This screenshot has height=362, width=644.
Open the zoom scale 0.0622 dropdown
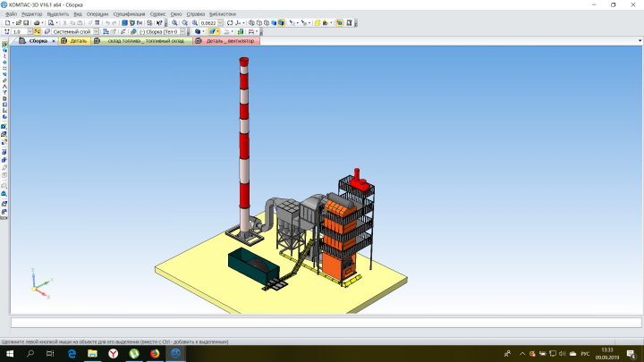coord(221,23)
